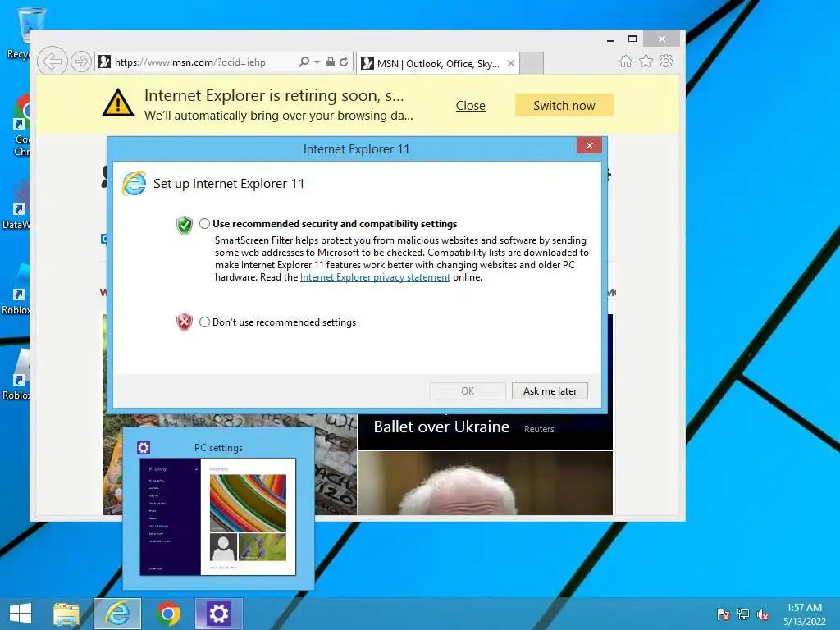Open Action Center flag in system tray
The image size is (840, 630).
[724, 614]
